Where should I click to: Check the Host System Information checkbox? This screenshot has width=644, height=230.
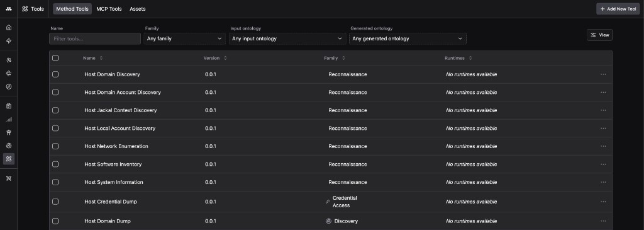[x=55, y=182]
